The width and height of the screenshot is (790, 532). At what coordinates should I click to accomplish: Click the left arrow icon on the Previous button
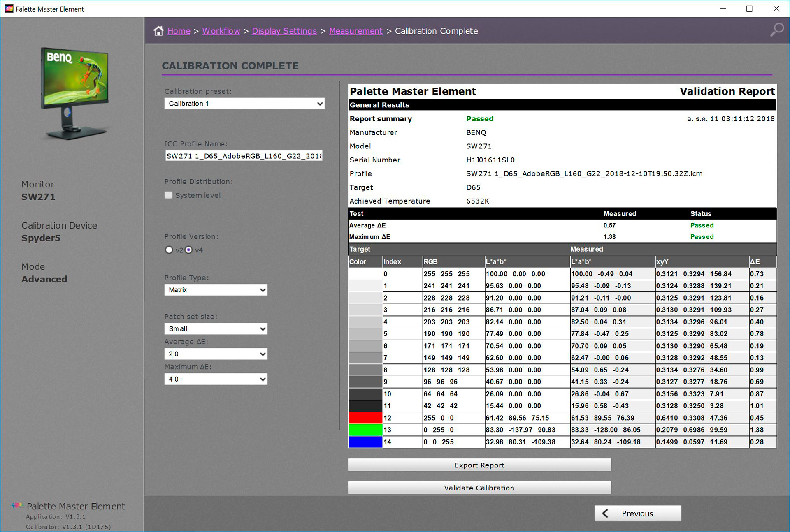[605, 513]
